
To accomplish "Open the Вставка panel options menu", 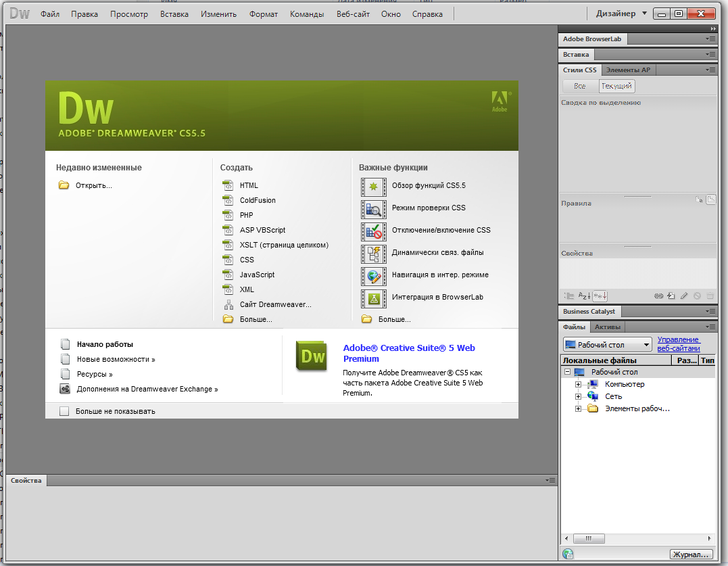I will 710,54.
